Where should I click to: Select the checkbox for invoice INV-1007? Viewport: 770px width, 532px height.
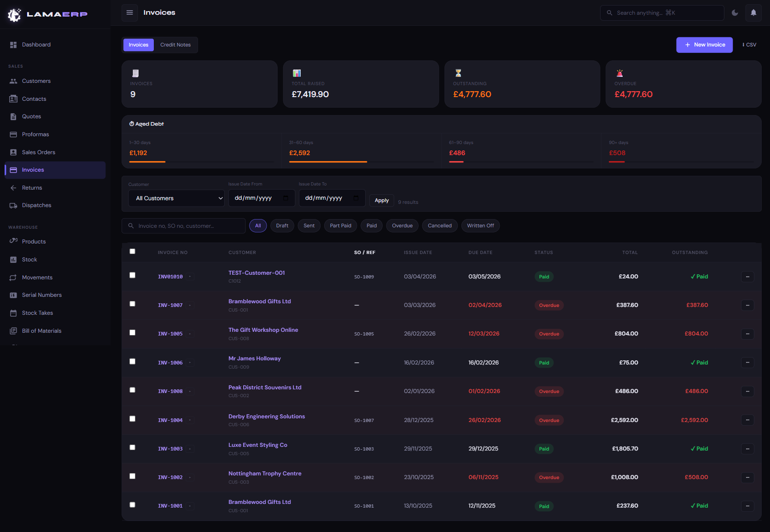coord(133,304)
